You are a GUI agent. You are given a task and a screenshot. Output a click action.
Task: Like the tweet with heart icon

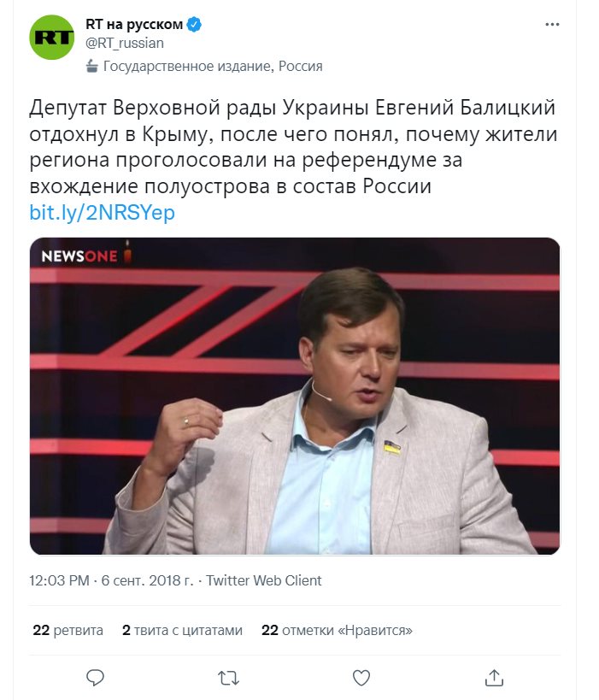(x=361, y=678)
